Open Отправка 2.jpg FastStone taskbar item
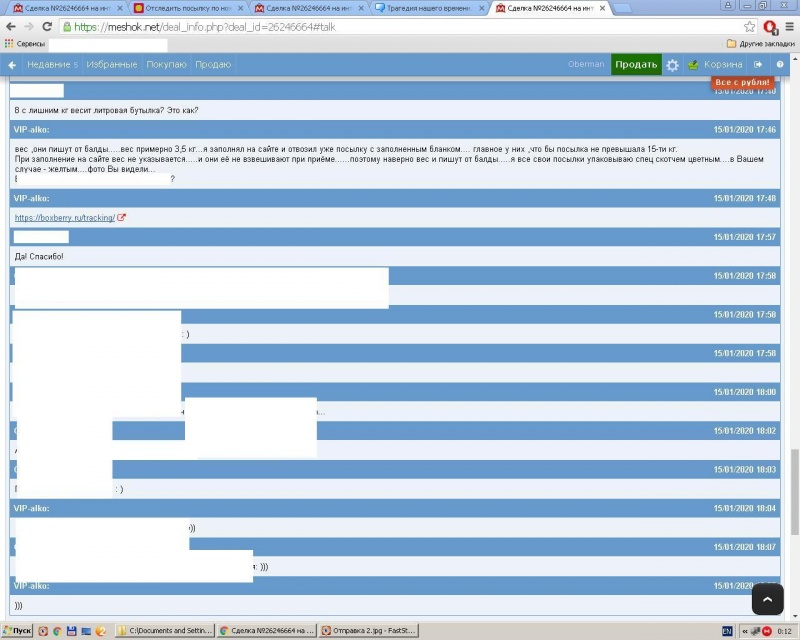The height and width of the screenshot is (640, 800). tap(369, 631)
